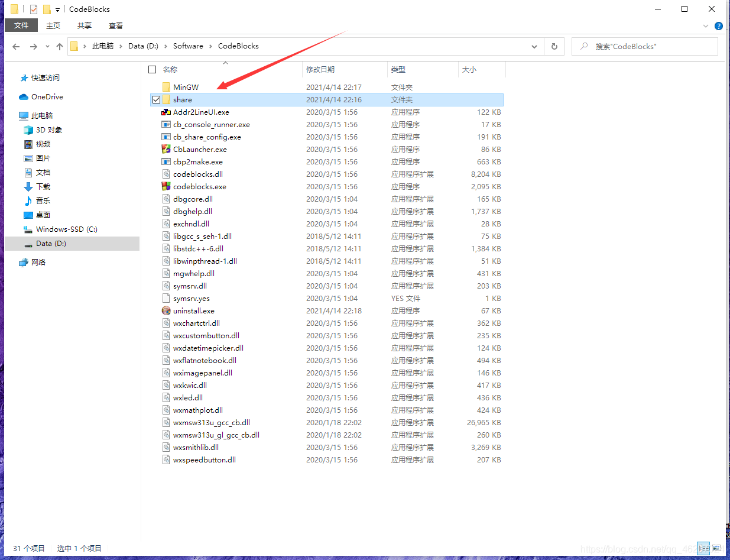Expand the address bar history dropdown
The image size is (730, 560).
click(x=534, y=46)
